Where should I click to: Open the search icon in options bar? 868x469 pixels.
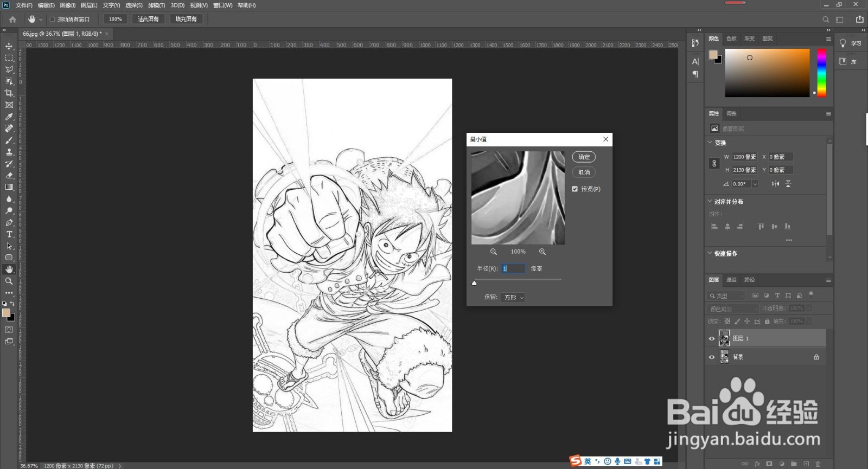pos(826,19)
